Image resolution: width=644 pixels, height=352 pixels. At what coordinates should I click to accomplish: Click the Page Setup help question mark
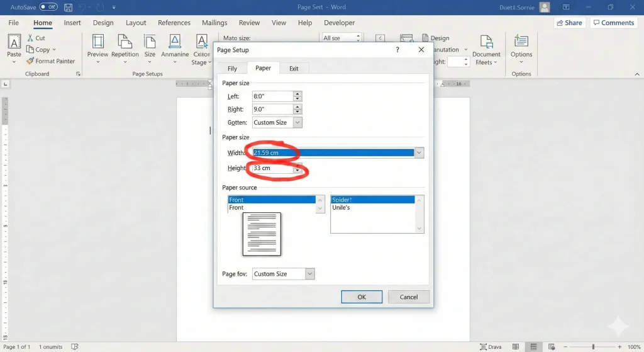(397, 50)
